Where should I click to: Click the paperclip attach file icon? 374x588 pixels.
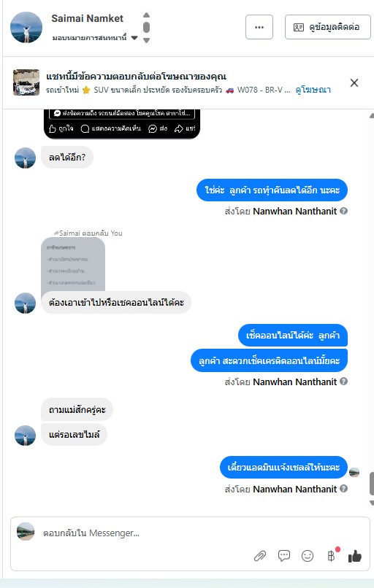(260, 556)
